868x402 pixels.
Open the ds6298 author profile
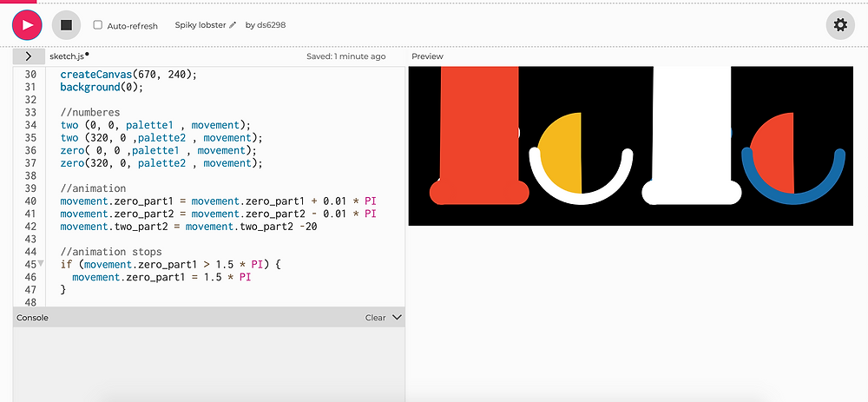pyautogui.click(x=271, y=25)
